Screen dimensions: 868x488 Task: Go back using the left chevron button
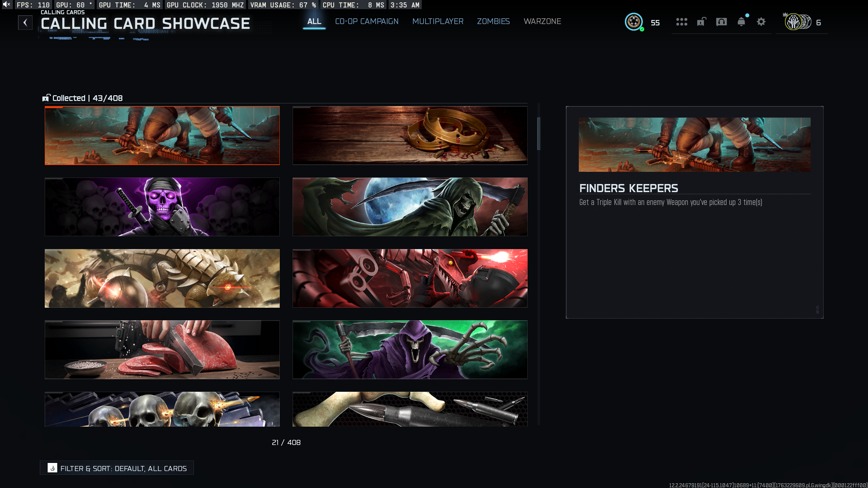[x=25, y=23]
